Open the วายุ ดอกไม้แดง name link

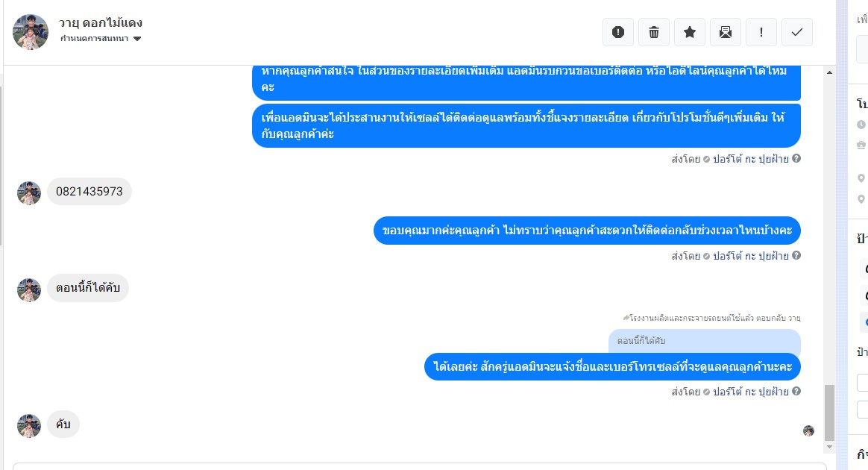[101, 22]
